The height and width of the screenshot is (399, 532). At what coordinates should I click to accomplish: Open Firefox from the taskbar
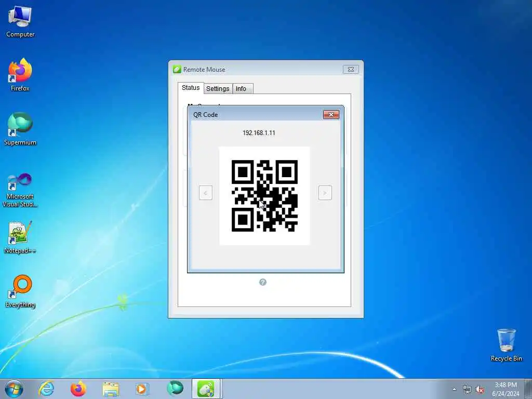pos(78,389)
